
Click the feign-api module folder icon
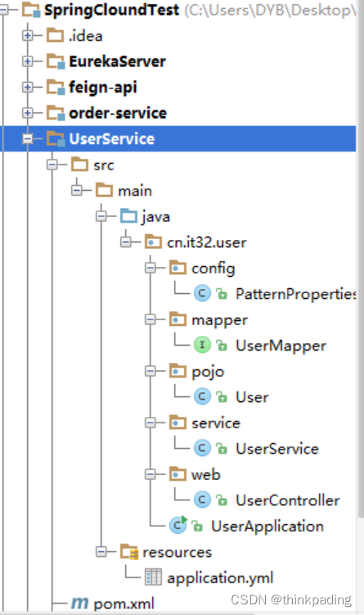[x=56, y=87]
